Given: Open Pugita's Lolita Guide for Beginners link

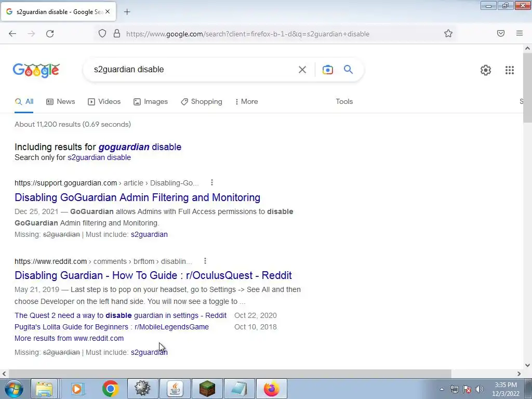Looking at the screenshot, I should point(112,327).
